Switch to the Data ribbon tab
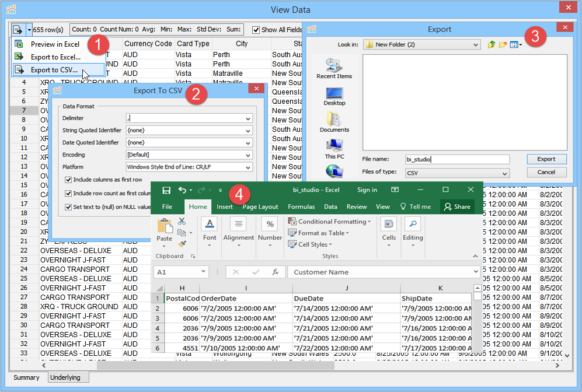 (330, 207)
